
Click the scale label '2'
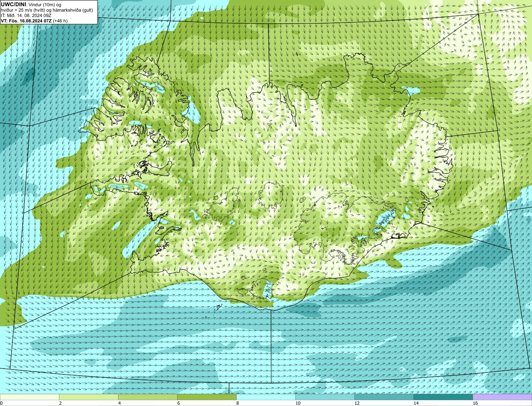(x=60, y=403)
